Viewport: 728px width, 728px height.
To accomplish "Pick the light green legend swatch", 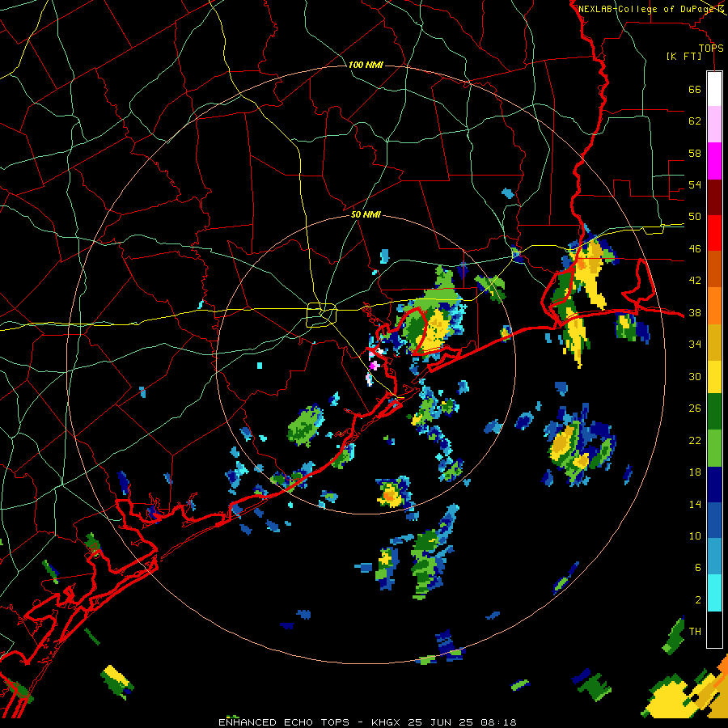I will tap(714, 448).
